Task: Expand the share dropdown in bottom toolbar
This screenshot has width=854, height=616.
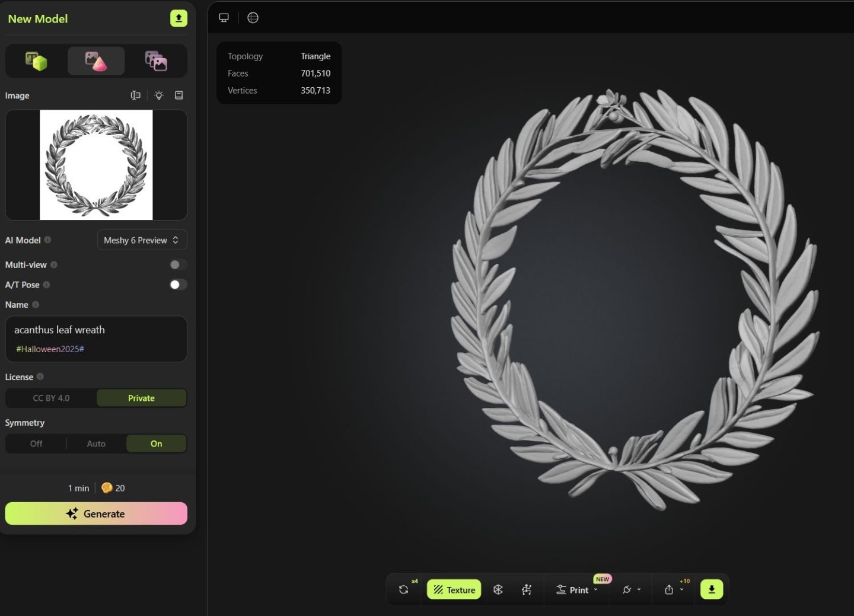Action: click(x=674, y=590)
